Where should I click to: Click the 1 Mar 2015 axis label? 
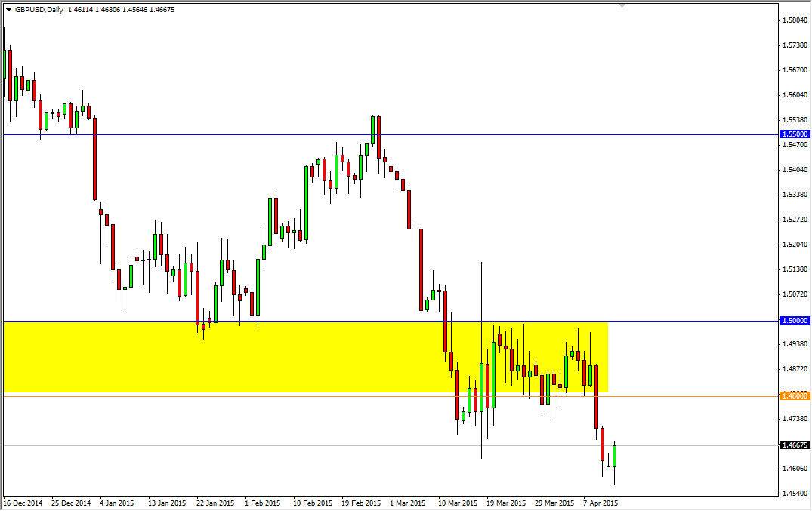[x=408, y=501]
